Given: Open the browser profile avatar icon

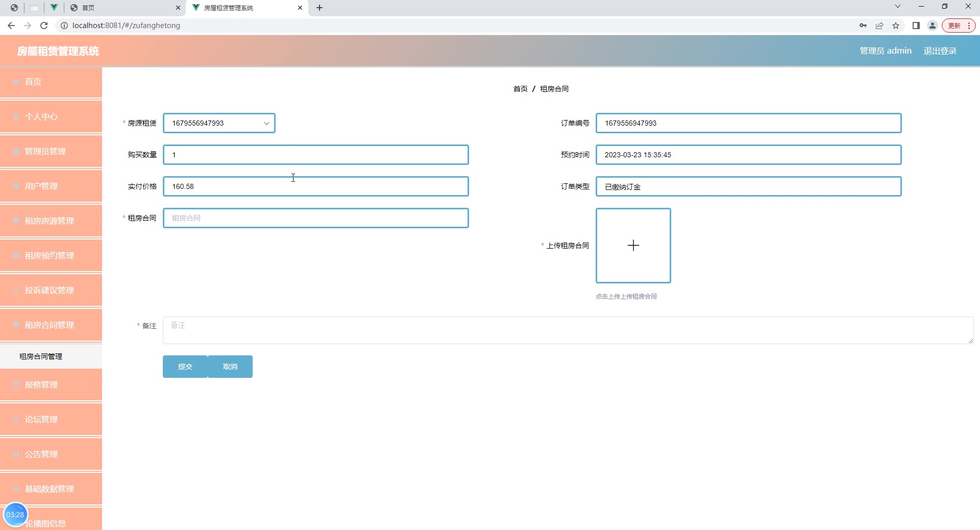Looking at the screenshot, I should click(933, 26).
